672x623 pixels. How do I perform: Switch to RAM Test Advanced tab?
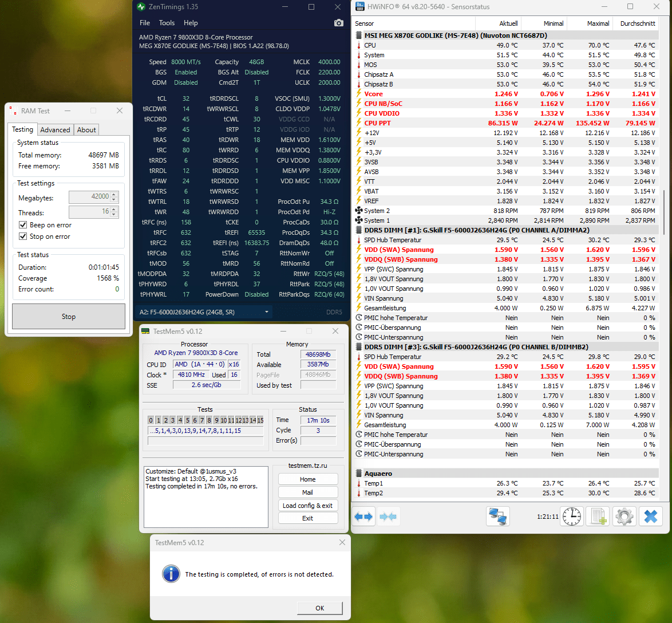click(55, 129)
